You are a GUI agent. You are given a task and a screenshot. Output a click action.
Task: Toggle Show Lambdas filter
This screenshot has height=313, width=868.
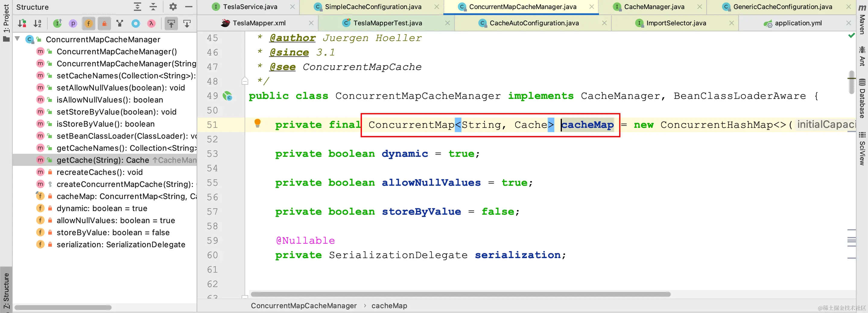point(151,23)
